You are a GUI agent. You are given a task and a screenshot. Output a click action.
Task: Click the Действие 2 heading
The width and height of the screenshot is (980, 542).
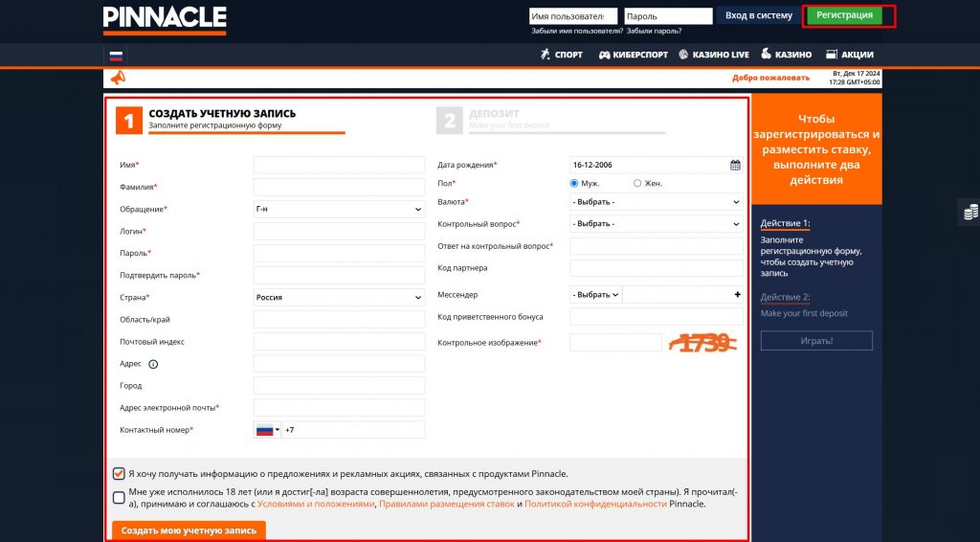pyautogui.click(x=785, y=297)
